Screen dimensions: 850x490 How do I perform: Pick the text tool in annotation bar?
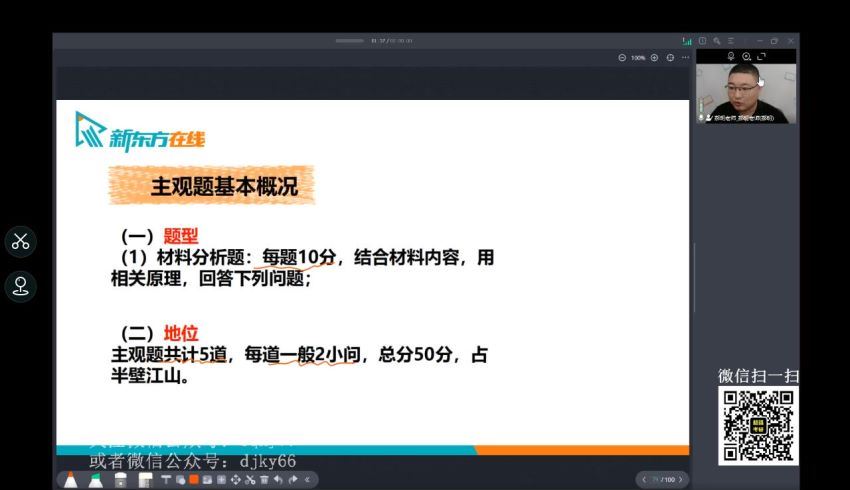[165, 480]
